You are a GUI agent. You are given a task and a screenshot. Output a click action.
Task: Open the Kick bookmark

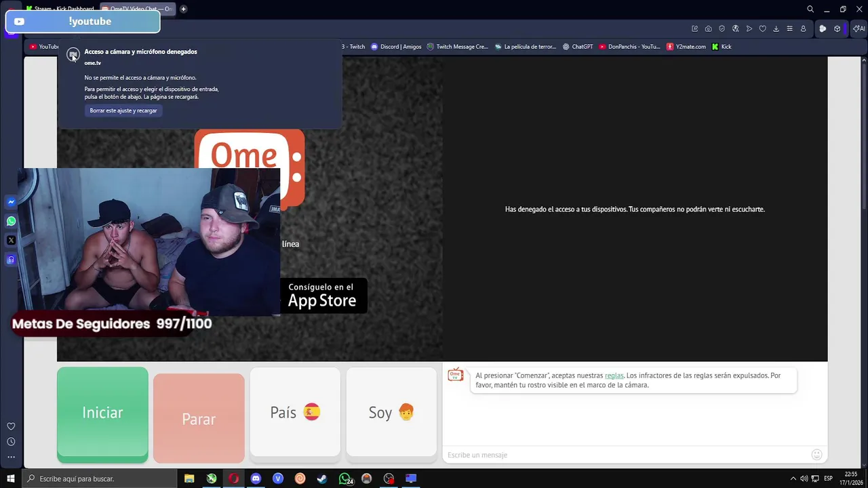722,47
